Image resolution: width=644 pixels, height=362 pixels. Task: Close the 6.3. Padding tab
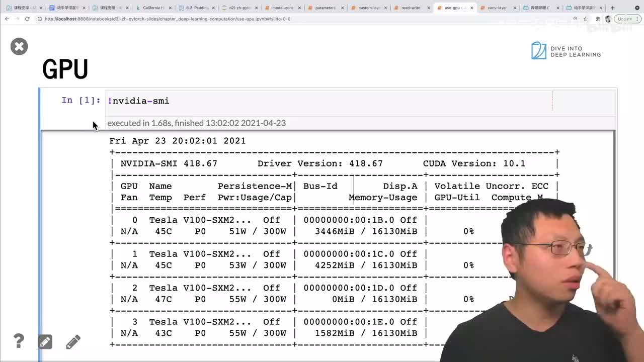[x=213, y=8]
